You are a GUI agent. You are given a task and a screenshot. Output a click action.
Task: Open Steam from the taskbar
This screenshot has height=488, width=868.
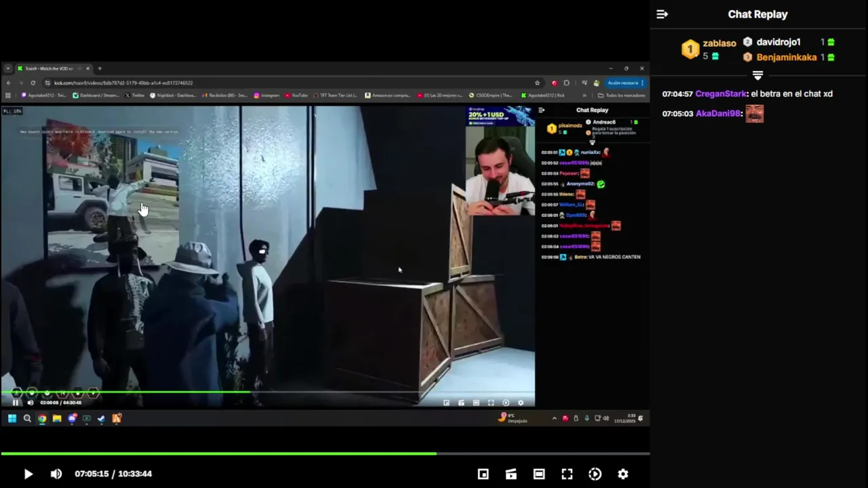(101, 418)
